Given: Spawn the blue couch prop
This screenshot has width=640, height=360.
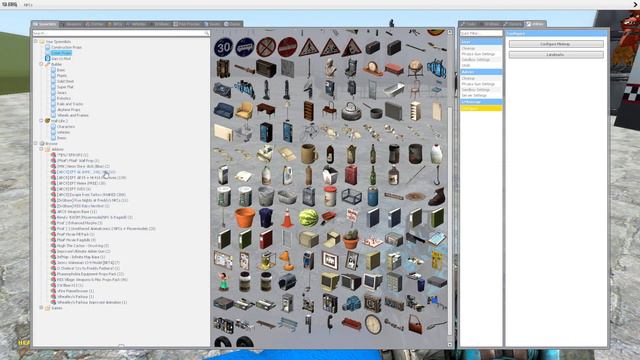Looking at the screenshot, I should (x=224, y=111).
